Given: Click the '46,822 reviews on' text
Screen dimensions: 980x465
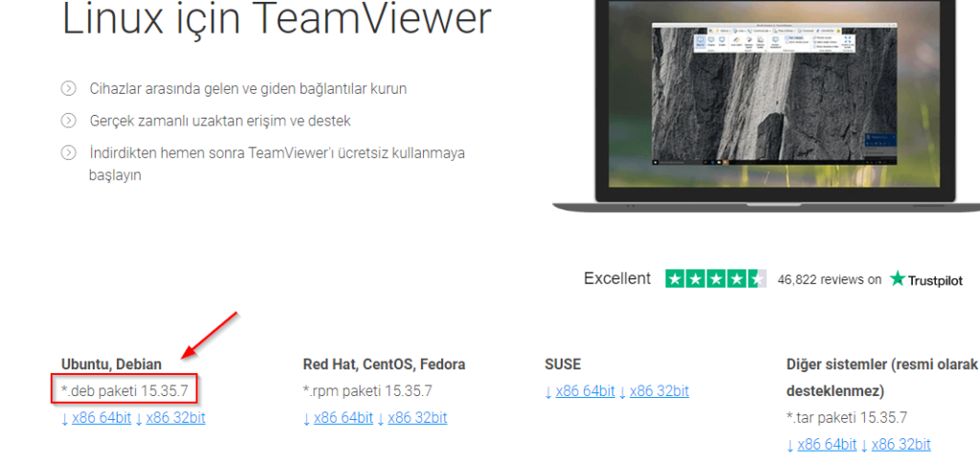Looking at the screenshot, I should pos(830,279).
